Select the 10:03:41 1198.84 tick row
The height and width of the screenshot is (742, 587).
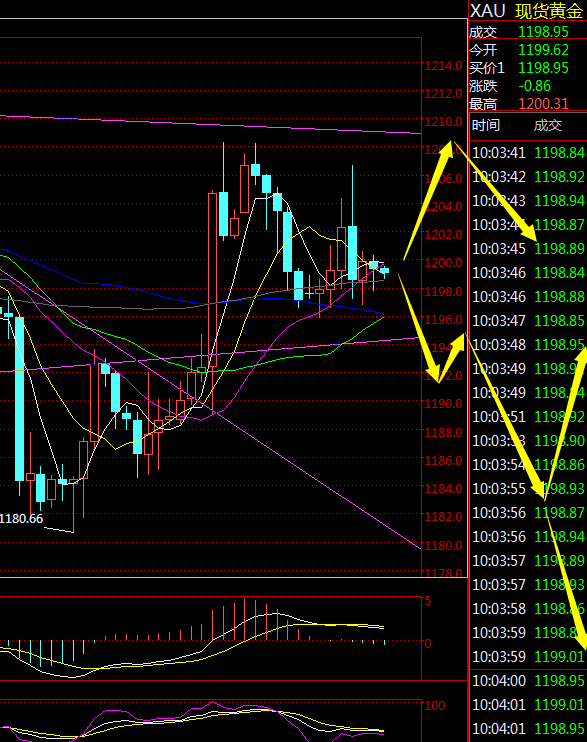[x=528, y=153]
